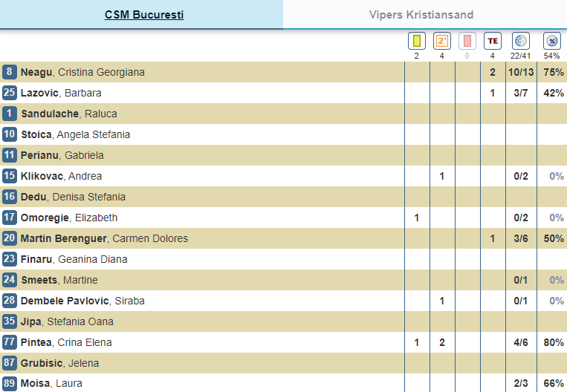Click Pintea's 80% shooting percentage
The height and width of the screenshot is (392, 567).
pos(553,342)
